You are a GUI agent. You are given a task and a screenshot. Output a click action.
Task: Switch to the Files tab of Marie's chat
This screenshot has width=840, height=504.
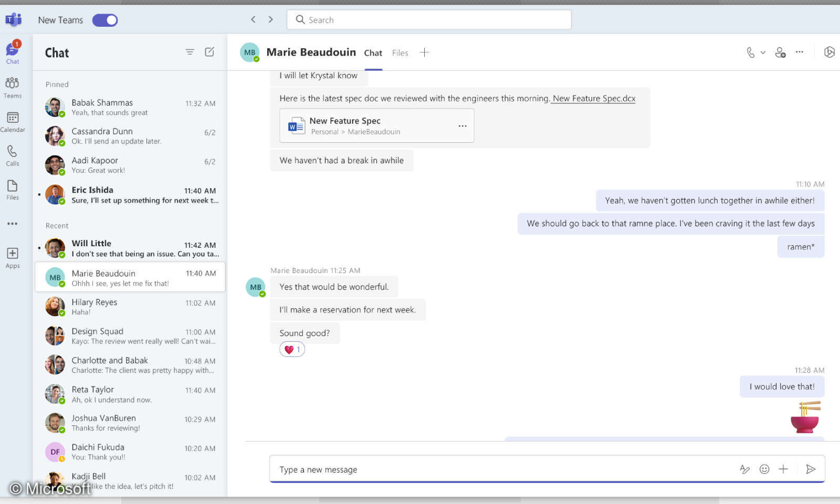(400, 52)
